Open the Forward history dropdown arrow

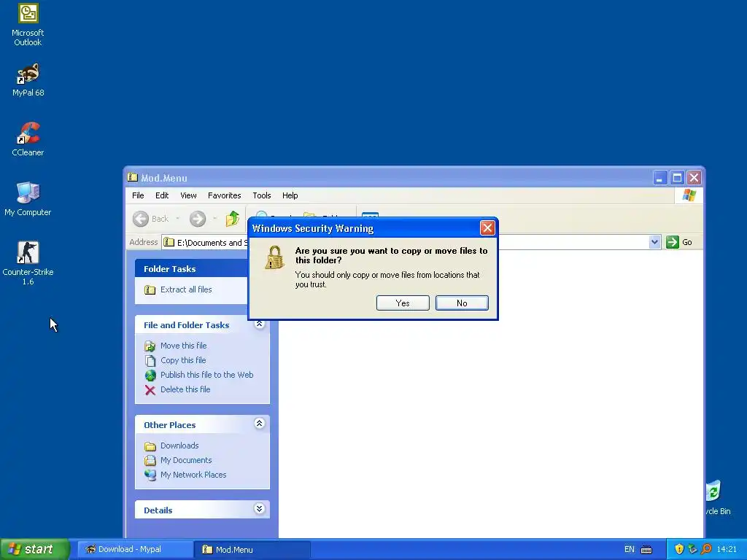coord(214,219)
